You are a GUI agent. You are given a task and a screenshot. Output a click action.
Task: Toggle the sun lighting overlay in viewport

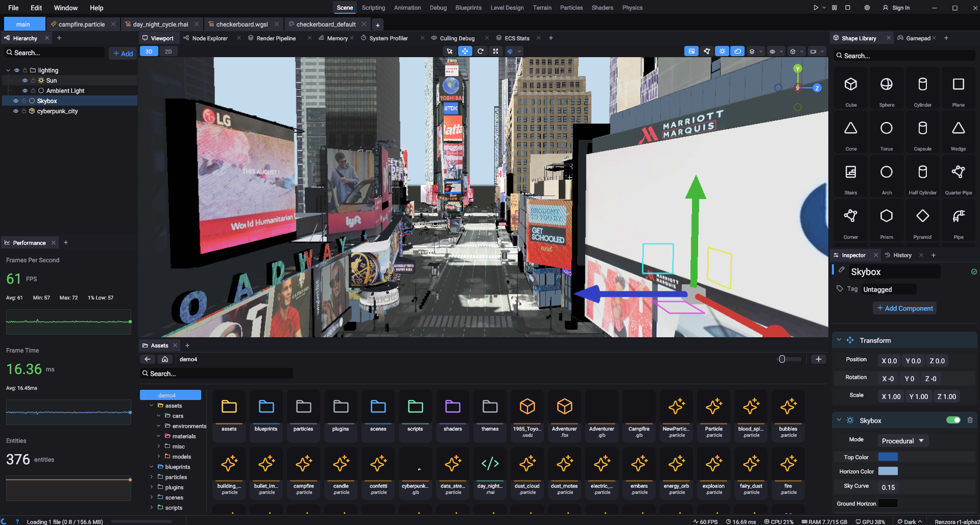(722, 51)
